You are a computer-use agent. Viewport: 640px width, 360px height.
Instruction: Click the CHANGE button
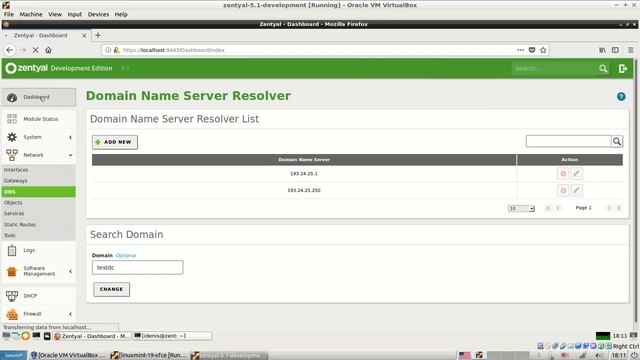tap(111, 289)
